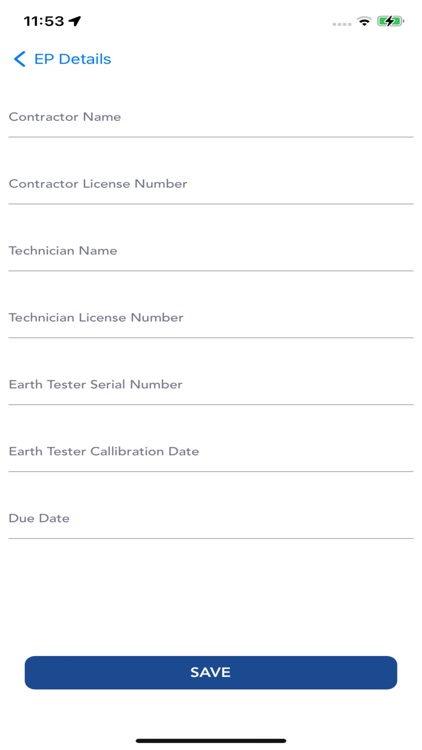Click the underline beneath Earth Tester Serial Number
The width and height of the screenshot is (422, 750).
tap(211, 405)
